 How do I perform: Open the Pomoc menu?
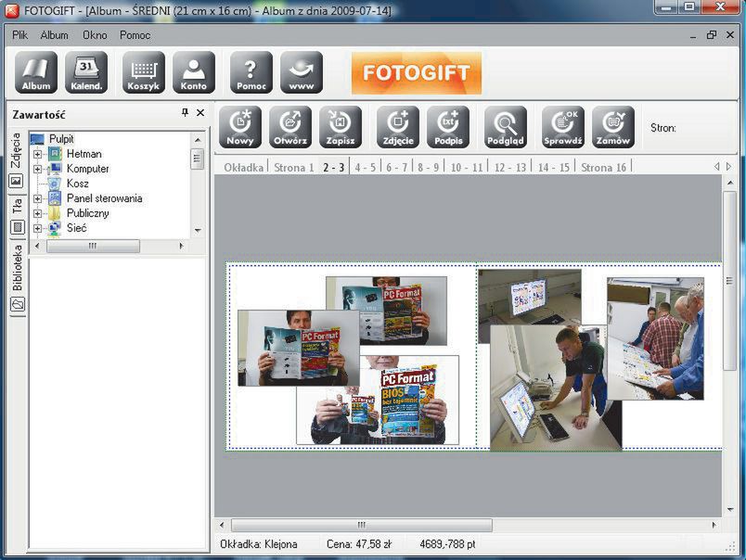135,35
